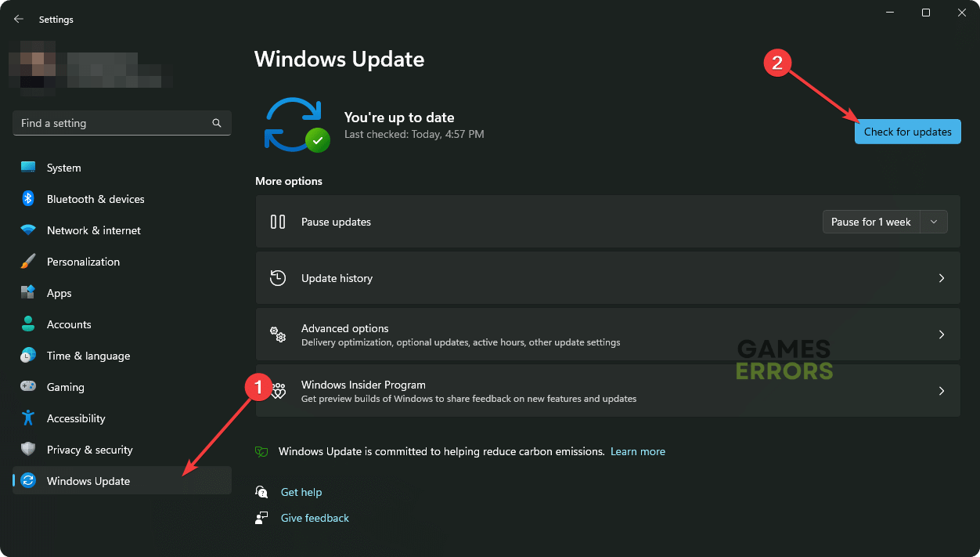Click the Pause for 1 week button
The width and height of the screenshot is (980, 557).
871,222
